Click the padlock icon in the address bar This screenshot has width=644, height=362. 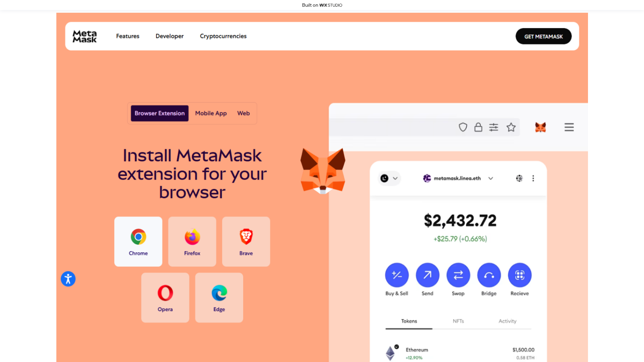click(x=478, y=127)
